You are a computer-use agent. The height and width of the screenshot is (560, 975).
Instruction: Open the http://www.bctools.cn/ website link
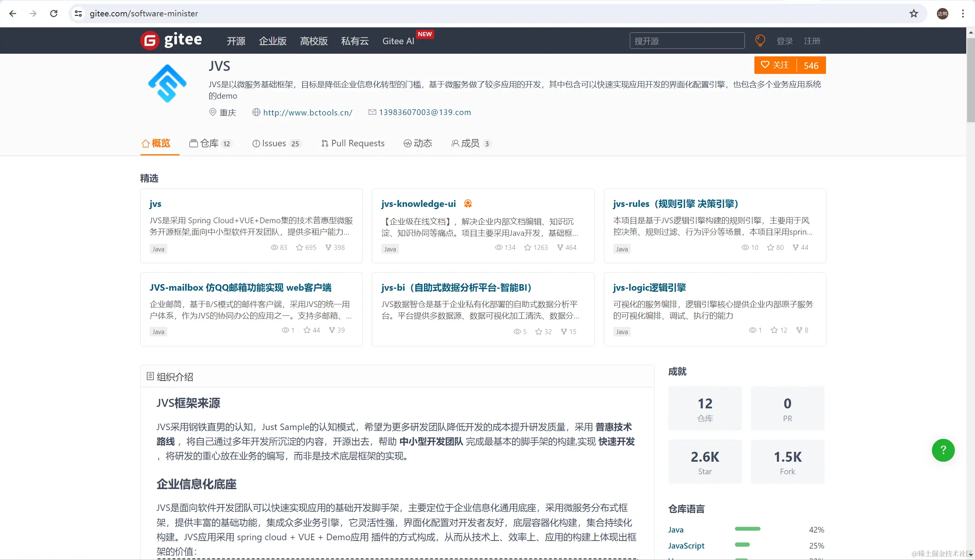(307, 112)
